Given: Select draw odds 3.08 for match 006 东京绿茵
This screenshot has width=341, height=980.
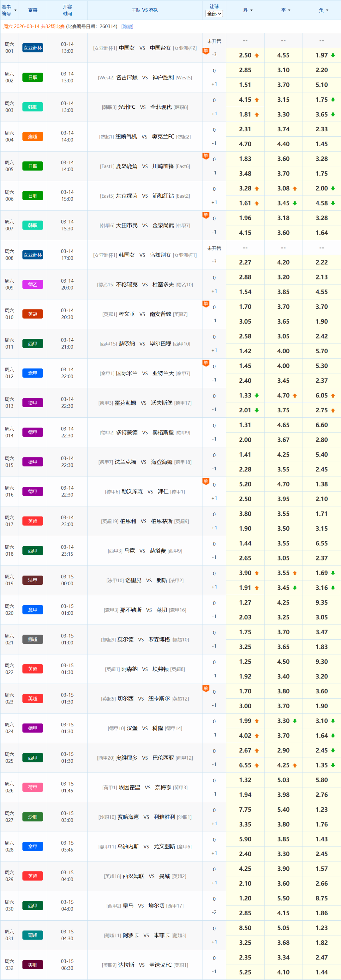Looking at the screenshot, I should [x=283, y=188].
